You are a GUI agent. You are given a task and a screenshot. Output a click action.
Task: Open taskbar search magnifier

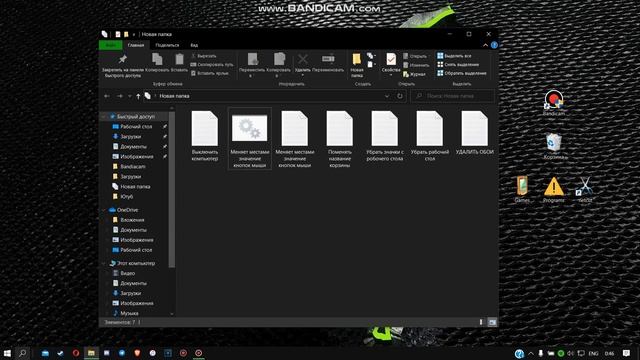coord(23,353)
